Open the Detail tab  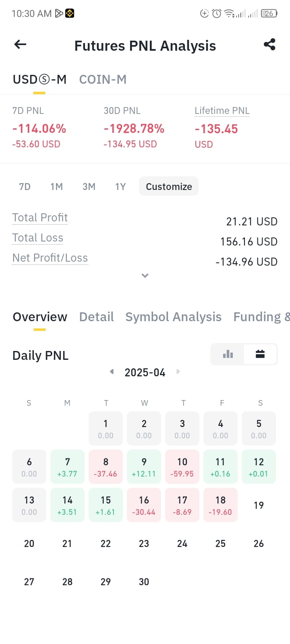(x=96, y=317)
